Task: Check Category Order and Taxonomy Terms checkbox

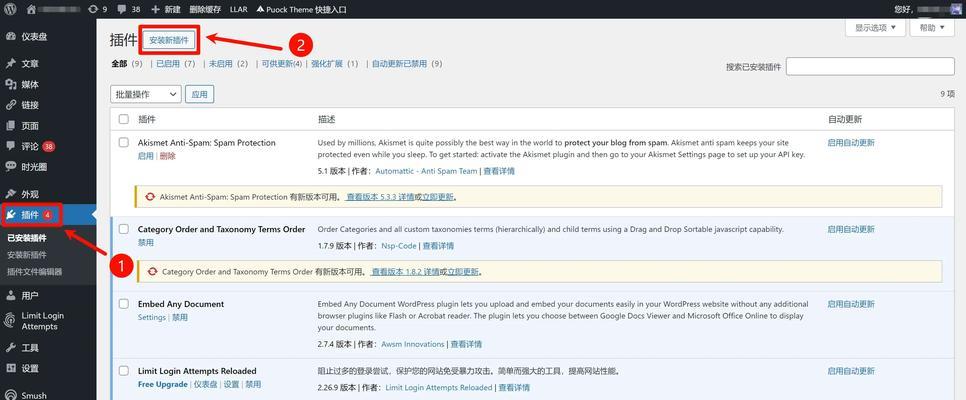Action: [x=124, y=229]
